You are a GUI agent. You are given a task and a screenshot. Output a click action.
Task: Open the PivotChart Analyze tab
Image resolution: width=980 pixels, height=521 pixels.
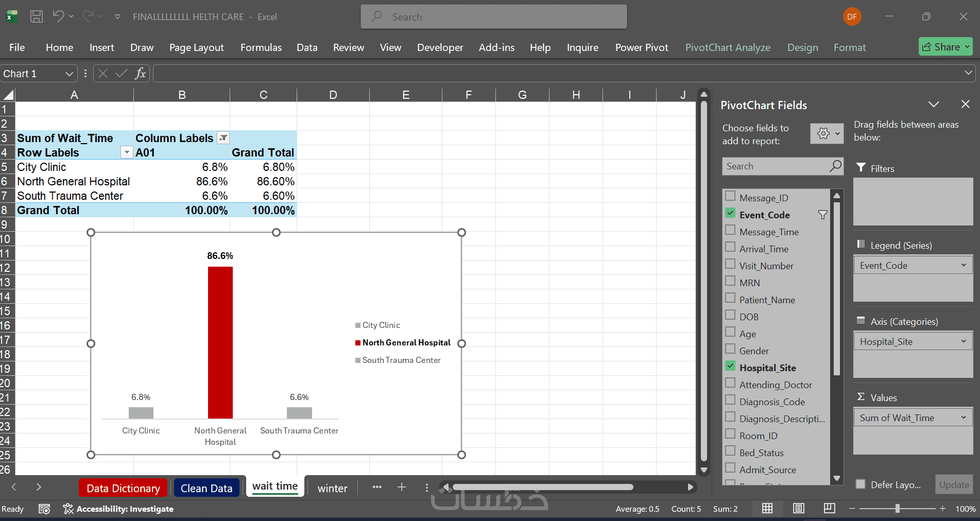[x=728, y=47]
